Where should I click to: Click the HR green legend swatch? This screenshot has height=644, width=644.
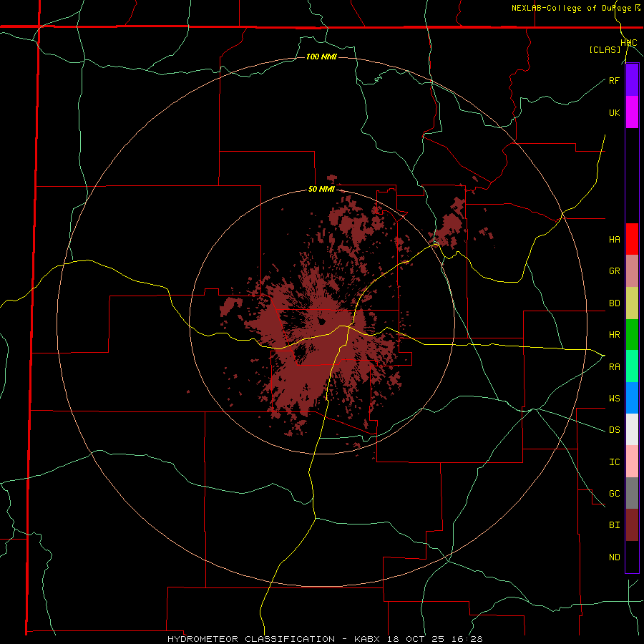coord(632,334)
